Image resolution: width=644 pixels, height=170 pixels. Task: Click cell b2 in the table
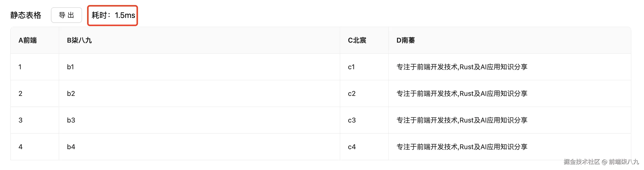(71, 94)
